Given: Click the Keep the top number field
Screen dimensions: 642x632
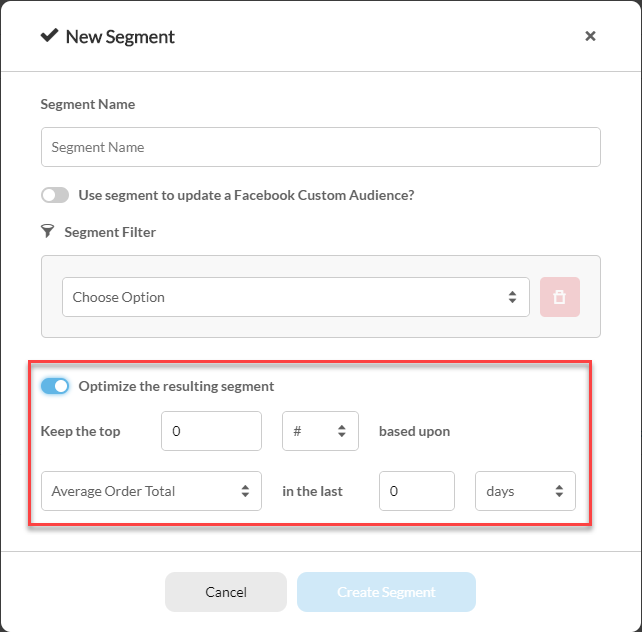Looking at the screenshot, I should [211, 431].
